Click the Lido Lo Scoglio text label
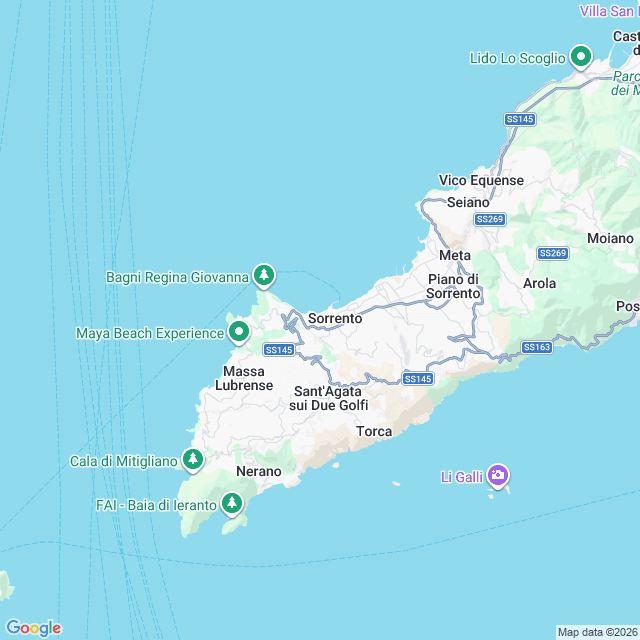Image resolution: width=640 pixels, height=640 pixels. (517, 58)
